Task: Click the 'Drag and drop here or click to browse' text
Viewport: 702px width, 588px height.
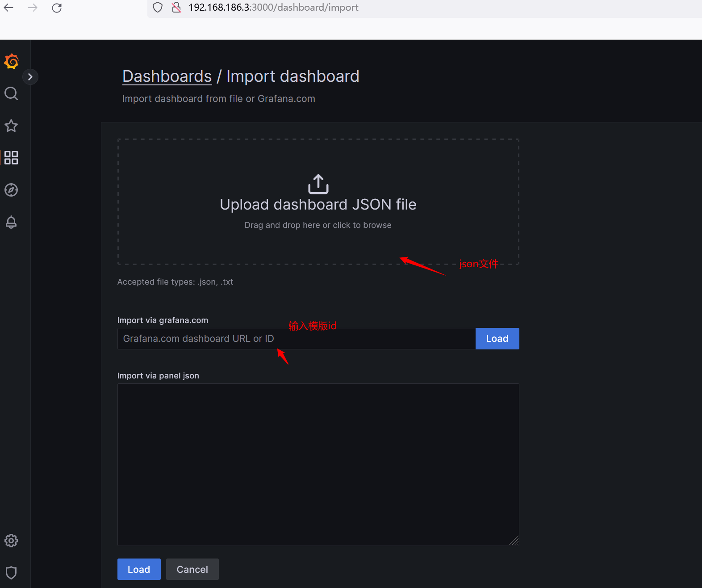Action: point(318,225)
